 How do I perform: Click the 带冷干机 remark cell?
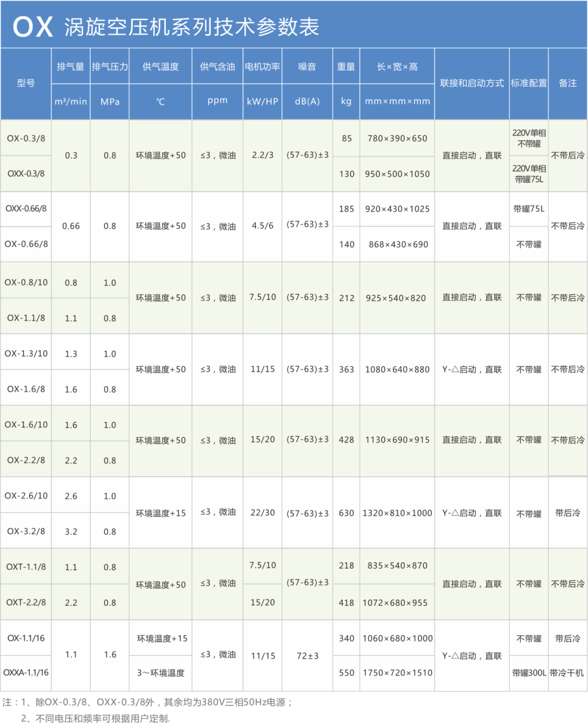tap(567, 672)
